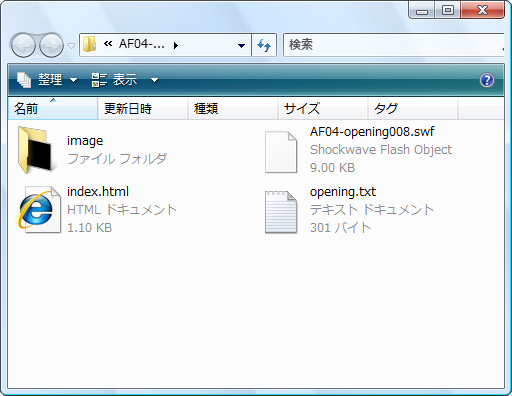Image resolution: width=512 pixels, height=396 pixels.
Task: Click the AF04-opening008.swf file name
Action: (372, 132)
